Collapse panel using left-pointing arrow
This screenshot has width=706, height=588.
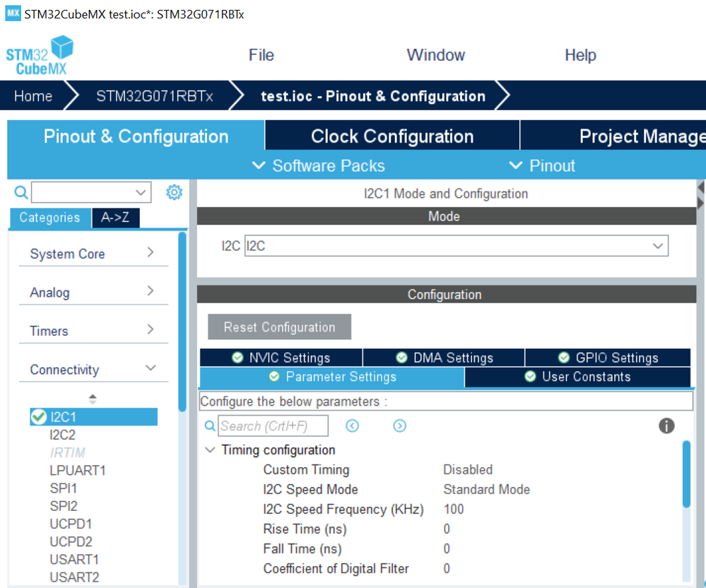[x=700, y=187]
